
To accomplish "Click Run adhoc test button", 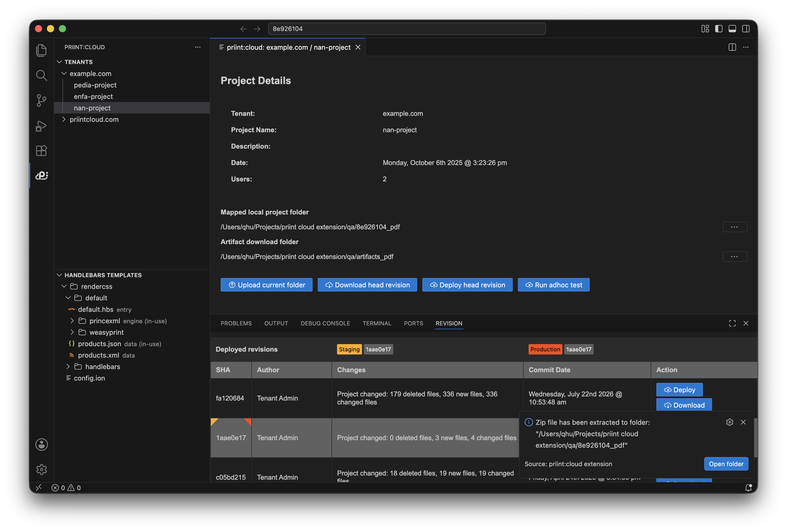I will tap(553, 285).
